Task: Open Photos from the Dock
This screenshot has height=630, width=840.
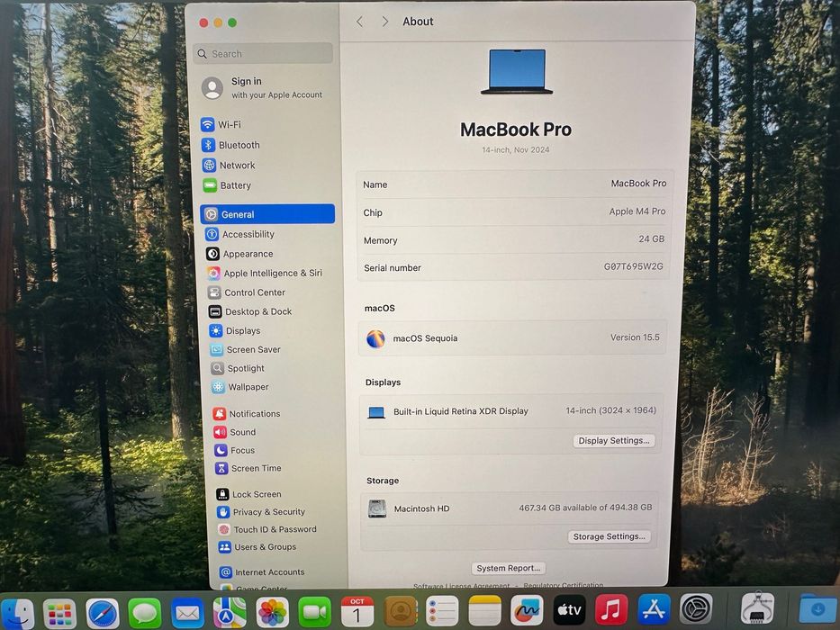Action: 272,612
